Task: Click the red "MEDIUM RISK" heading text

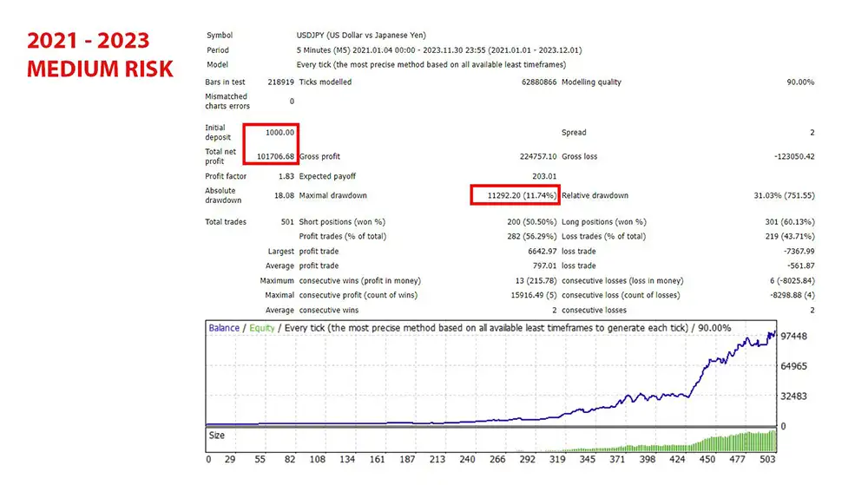Action: [100, 68]
